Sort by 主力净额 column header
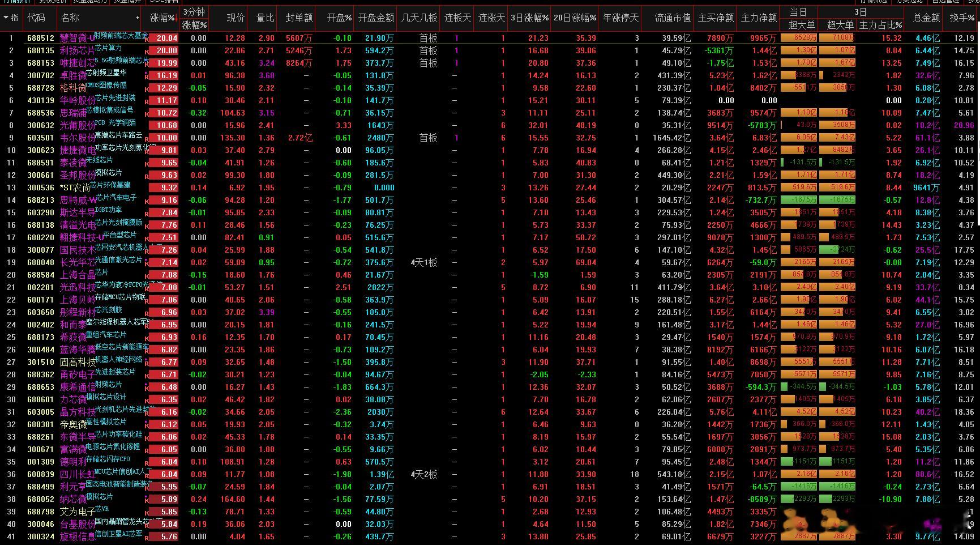The width and height of the screenshot is (980, 545). point(759,18)
